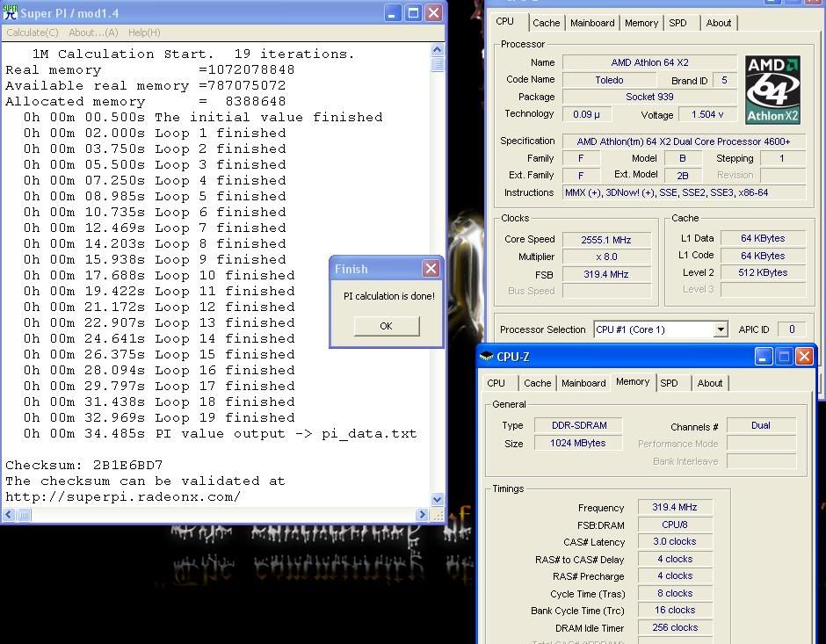Click the AMD Athlon 64 X2 logo

pyautogui.click(x=772, y=90)
